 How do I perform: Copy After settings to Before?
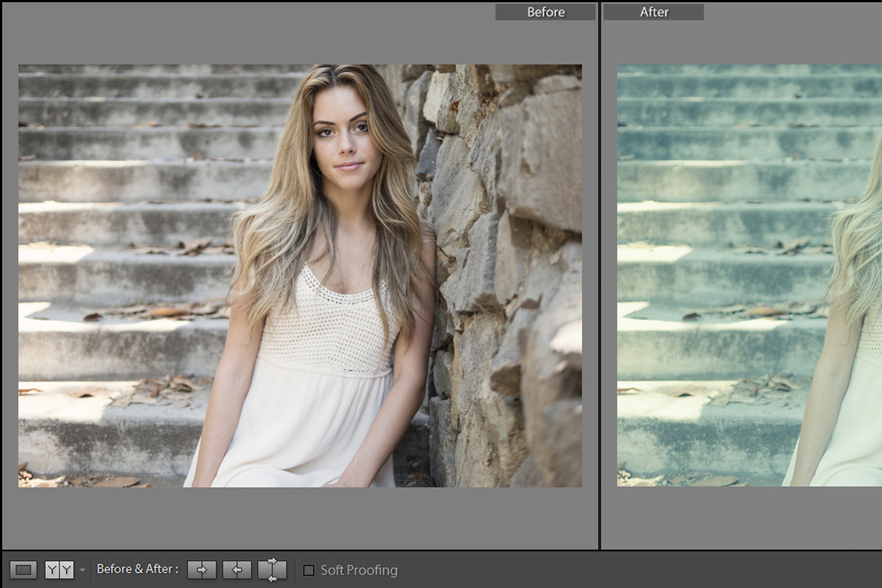coord(237,570)
